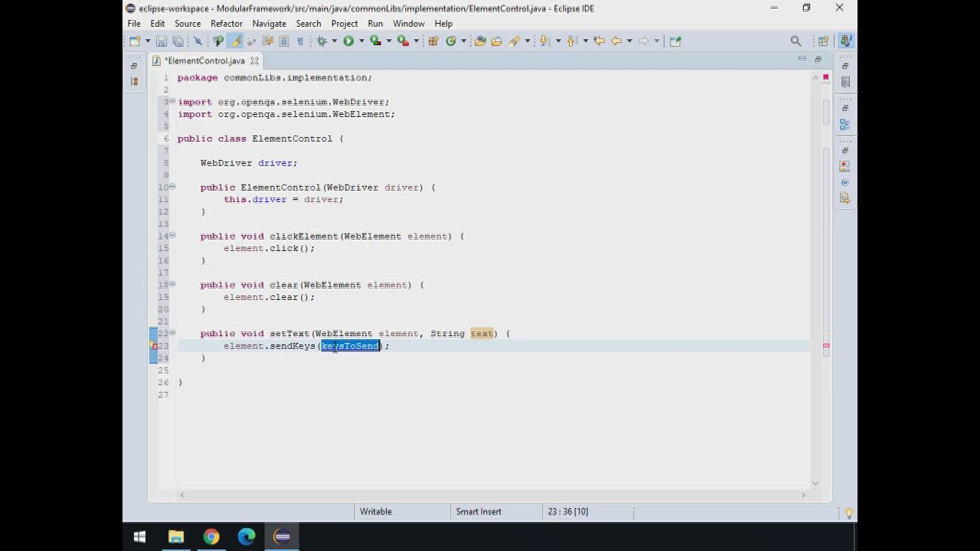Toggle Block Selection Mode button
Screen dimensions: 980x551
(283, 41)
